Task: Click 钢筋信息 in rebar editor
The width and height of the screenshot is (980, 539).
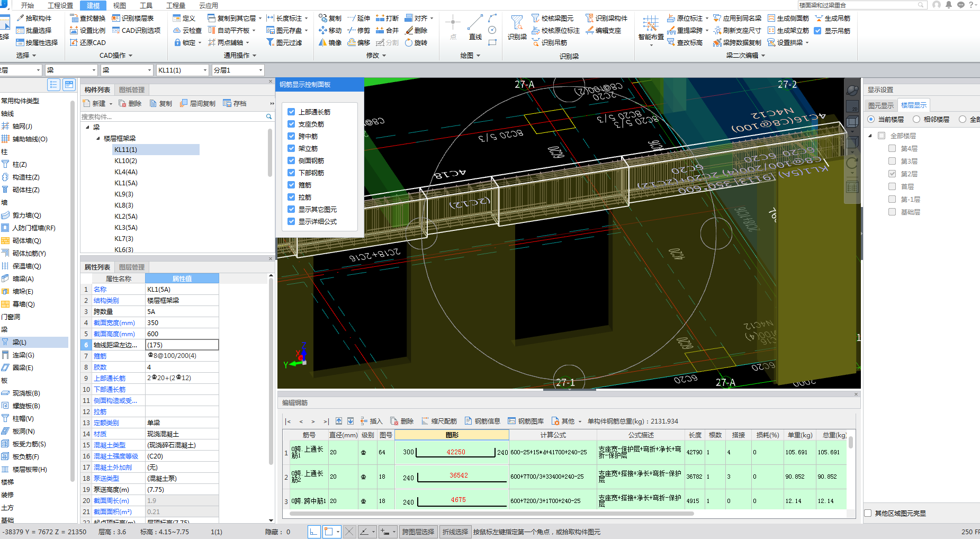Action: coord(482,421)
